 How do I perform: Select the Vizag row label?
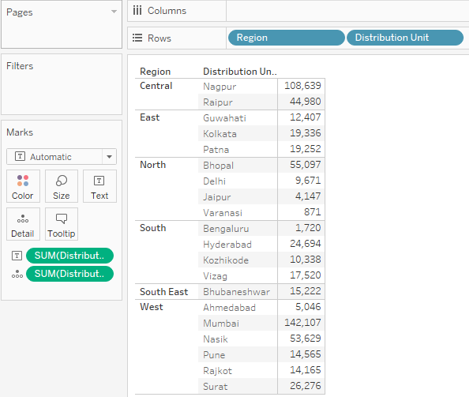point(215,276)
